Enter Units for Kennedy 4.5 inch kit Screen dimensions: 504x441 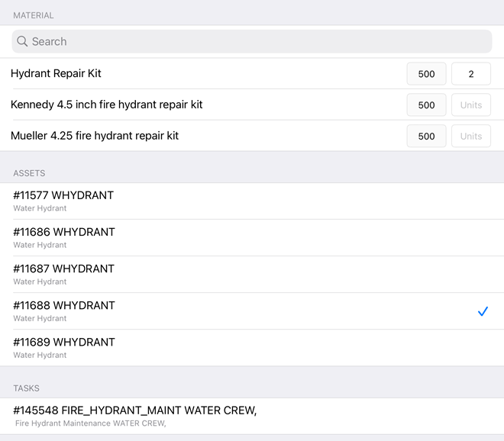(x=471, y=105)
